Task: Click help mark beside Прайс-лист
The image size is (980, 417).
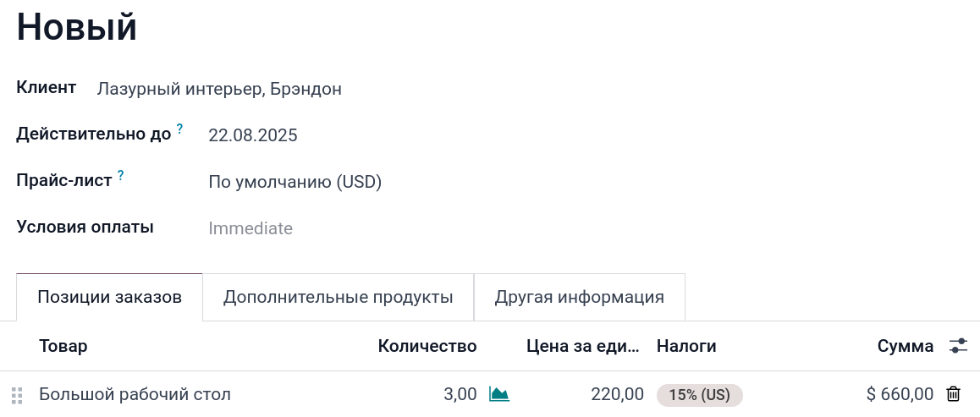Action: tap(121, 176)
